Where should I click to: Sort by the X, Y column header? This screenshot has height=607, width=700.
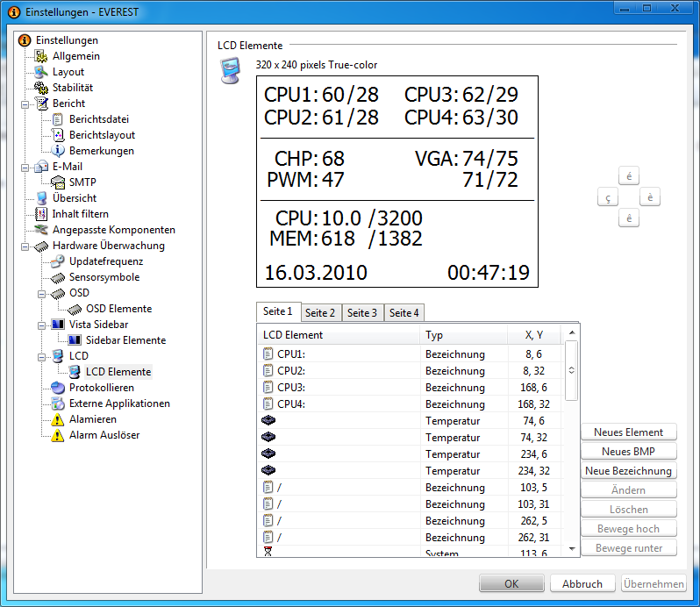point(534,335)
